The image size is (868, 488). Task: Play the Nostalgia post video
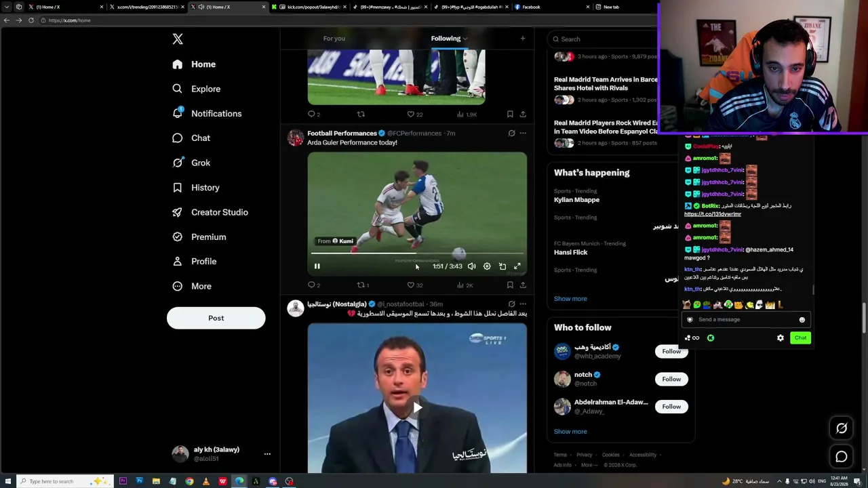click(417, 407)
